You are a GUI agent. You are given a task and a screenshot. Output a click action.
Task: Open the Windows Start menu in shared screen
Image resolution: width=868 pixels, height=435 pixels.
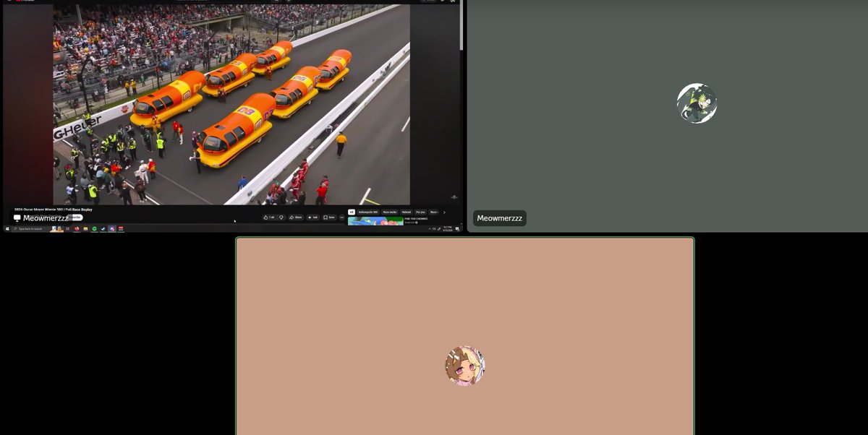pyautogui.click(x=7, y=229)
